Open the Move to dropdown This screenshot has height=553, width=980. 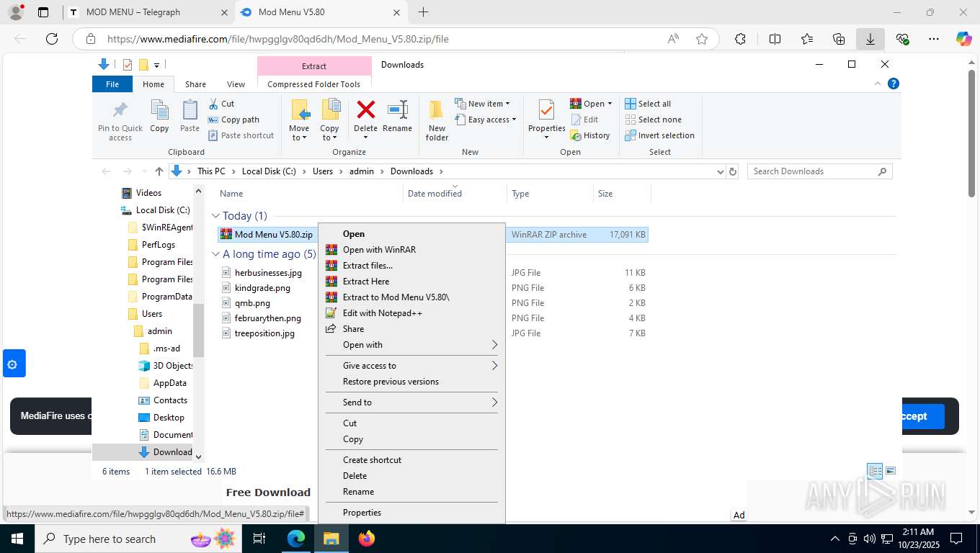click(299, 120)
